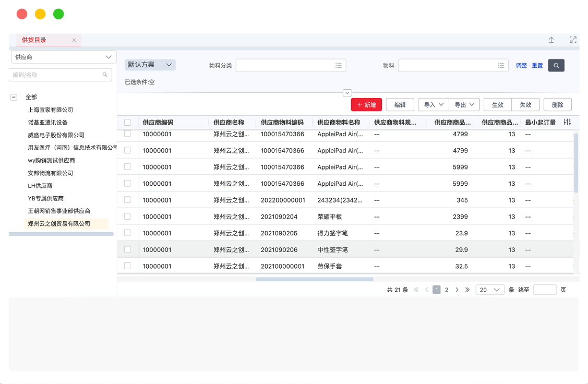The width and height of the screenshot is (588, 384).
Task: Click the 供应商物料编码 column header
Action: point(282,122)
